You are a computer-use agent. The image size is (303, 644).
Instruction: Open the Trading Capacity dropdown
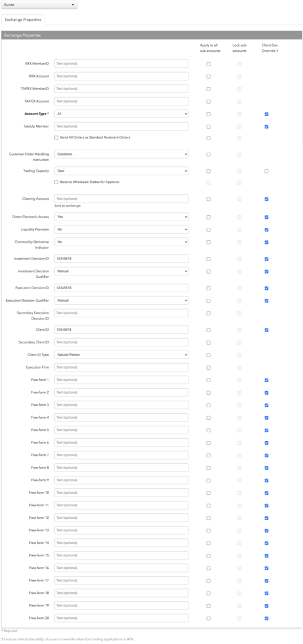[122, 171]
